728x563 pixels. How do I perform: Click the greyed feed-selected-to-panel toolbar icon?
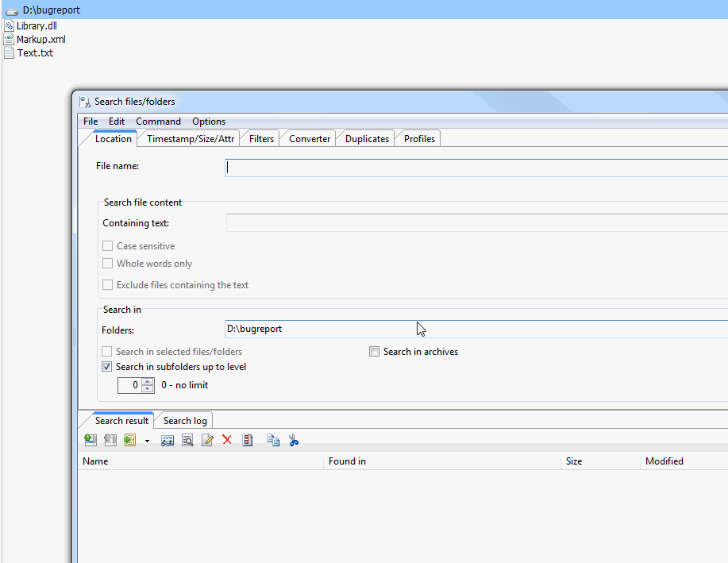click(110, 439)
